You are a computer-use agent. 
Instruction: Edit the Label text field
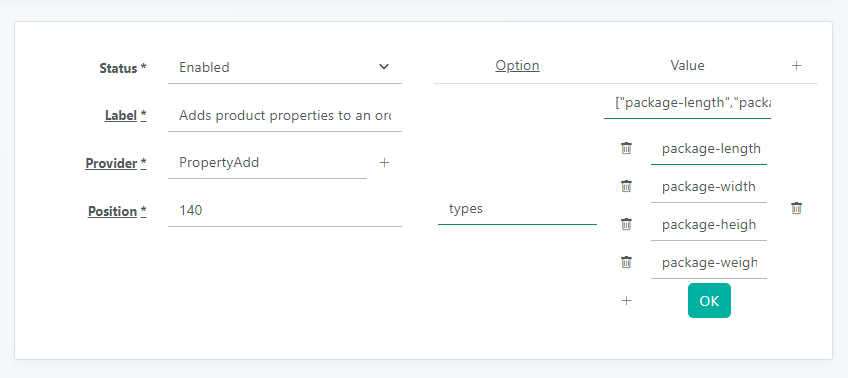[284, 116]
